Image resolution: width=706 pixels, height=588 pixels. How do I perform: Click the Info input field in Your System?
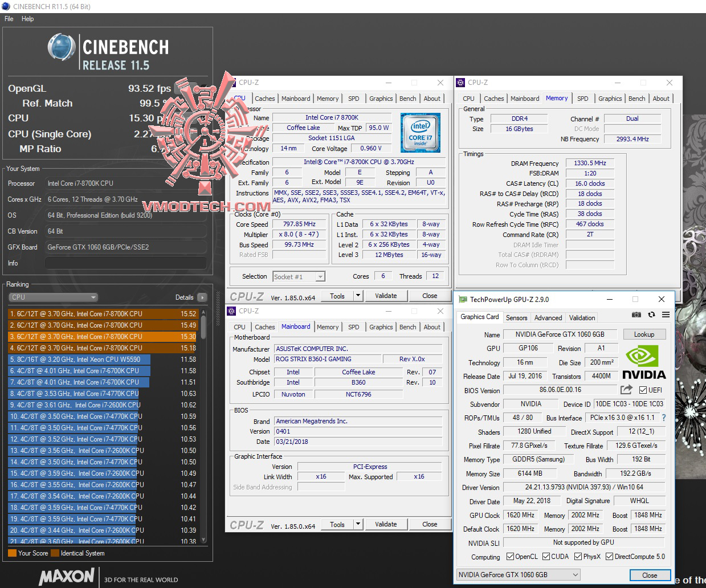(125, 263)
